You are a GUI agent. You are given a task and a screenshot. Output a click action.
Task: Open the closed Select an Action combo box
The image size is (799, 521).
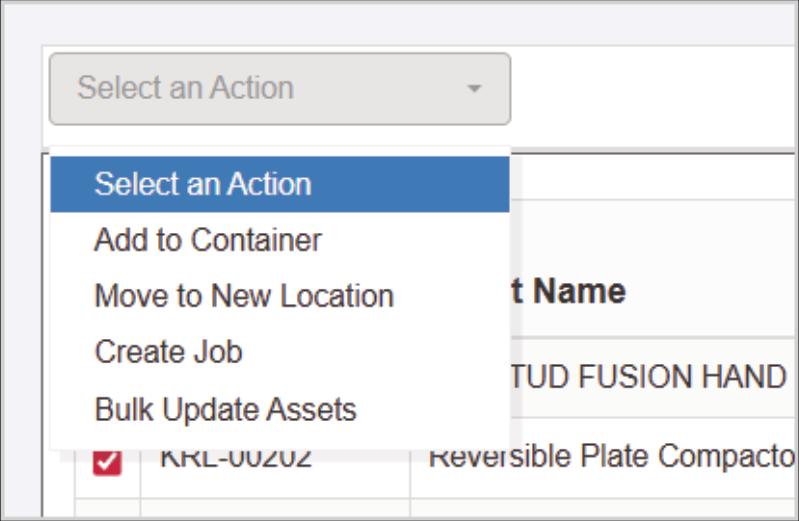[x=279, y=89]
